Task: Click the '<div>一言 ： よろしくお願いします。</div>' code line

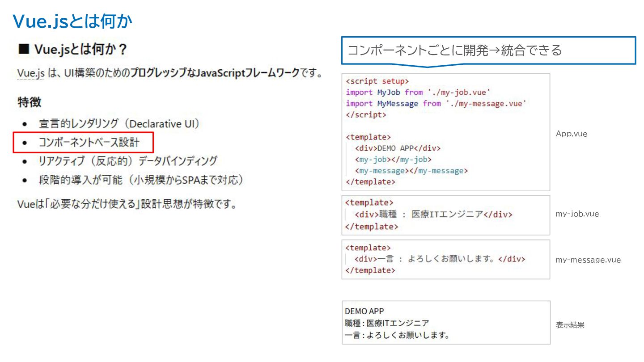Action: tap(440, 259)
